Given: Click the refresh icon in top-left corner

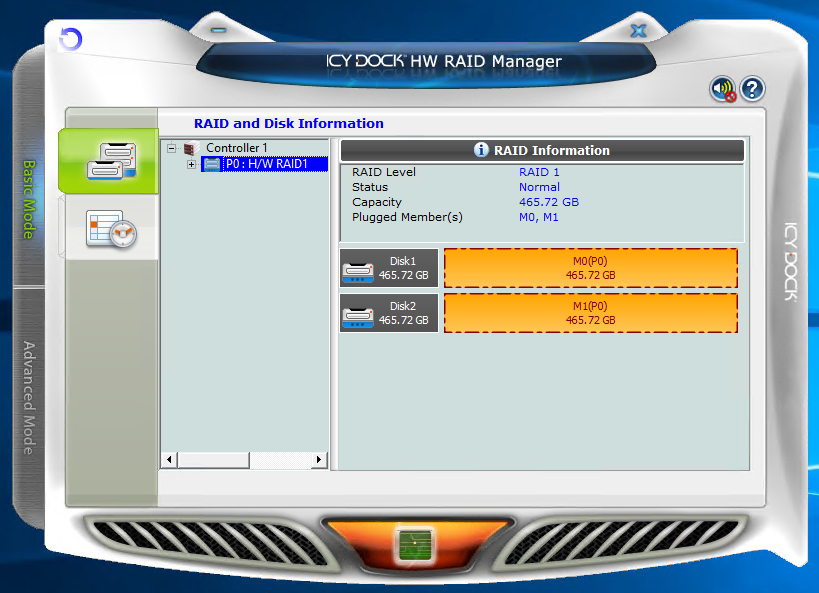Looking at the screenshot, I should pyautogui.click(x=71, y=39).
